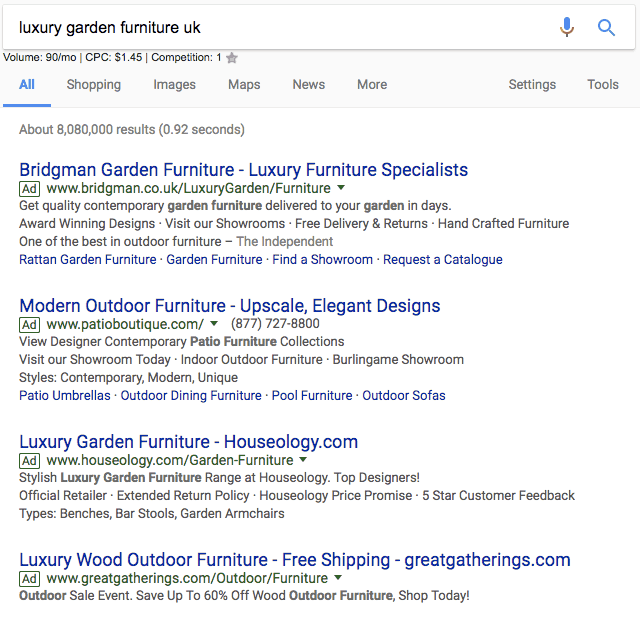Open the Settings menu
This screenshot has height=622, width=640.
tap(532, 85)
